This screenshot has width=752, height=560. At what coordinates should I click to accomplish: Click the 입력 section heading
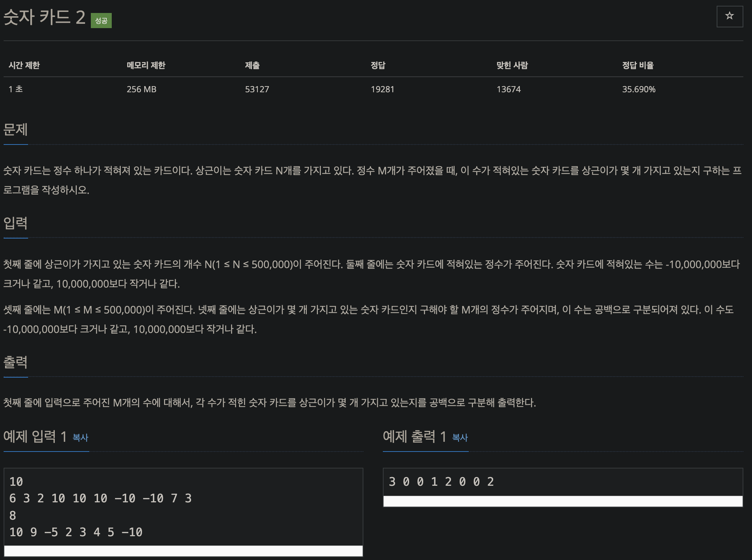tap(16, 223)
